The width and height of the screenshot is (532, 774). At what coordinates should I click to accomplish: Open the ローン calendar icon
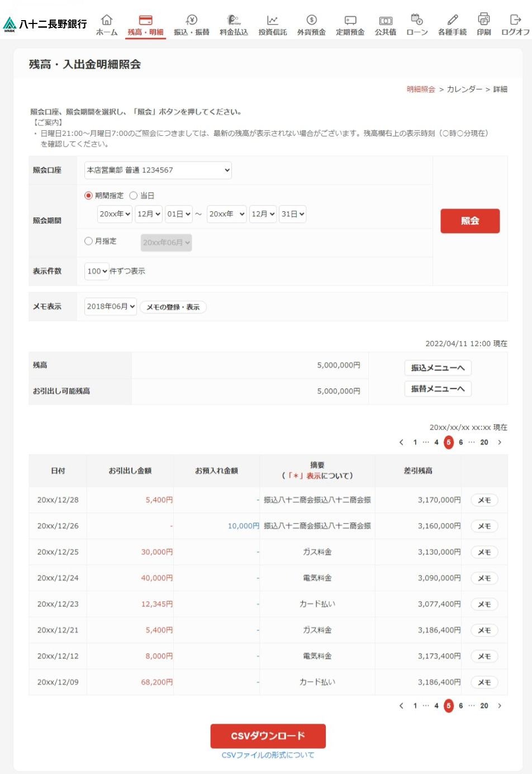(417, 21)
